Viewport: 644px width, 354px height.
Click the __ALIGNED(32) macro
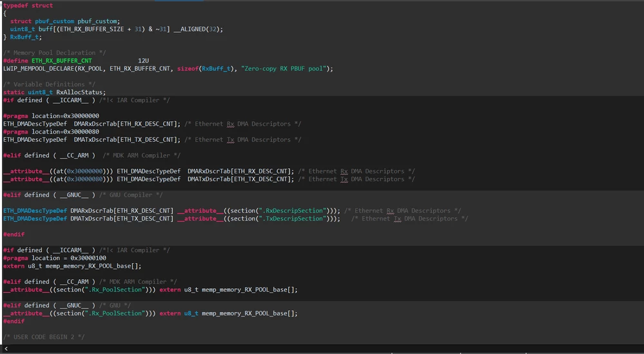pos(198,29)
